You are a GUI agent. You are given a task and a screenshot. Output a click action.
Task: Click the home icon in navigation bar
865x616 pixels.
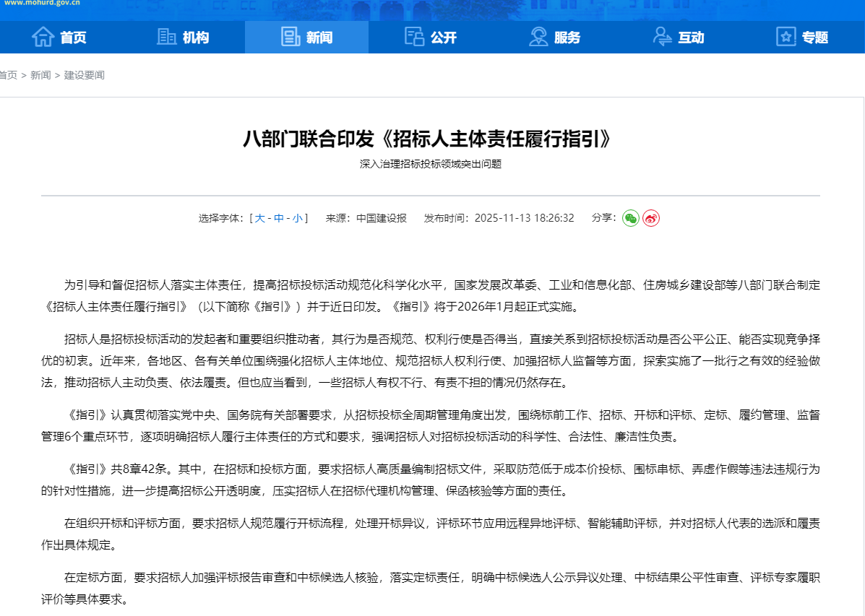coord(43,37)
